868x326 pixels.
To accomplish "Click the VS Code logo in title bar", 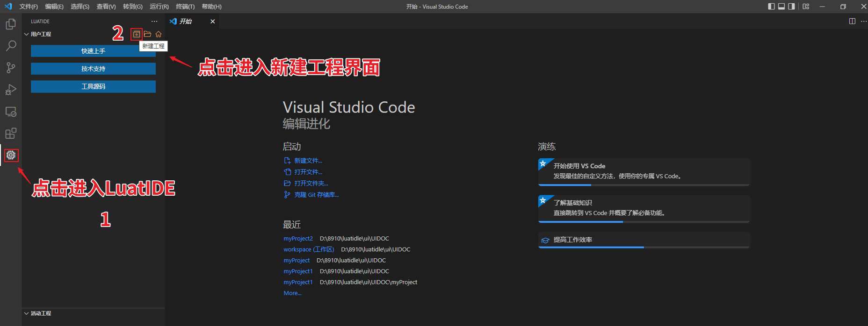I will [8, 7].
